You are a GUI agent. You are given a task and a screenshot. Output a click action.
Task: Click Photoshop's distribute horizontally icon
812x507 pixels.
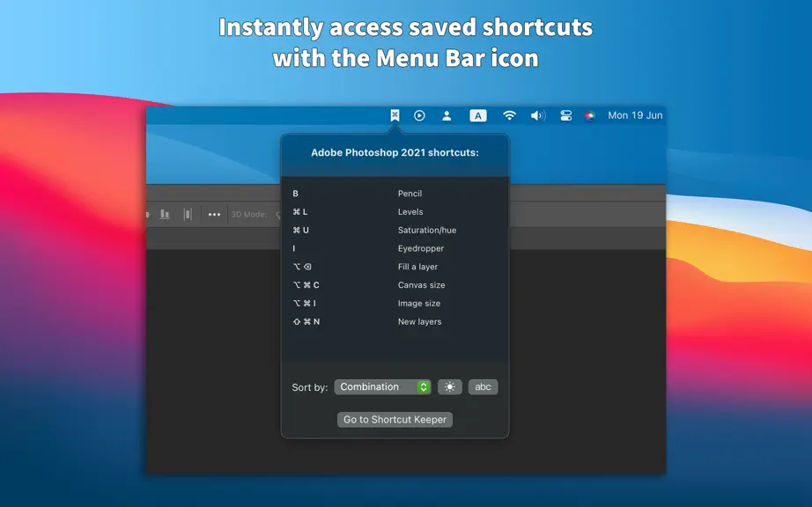tap(188, 214)
